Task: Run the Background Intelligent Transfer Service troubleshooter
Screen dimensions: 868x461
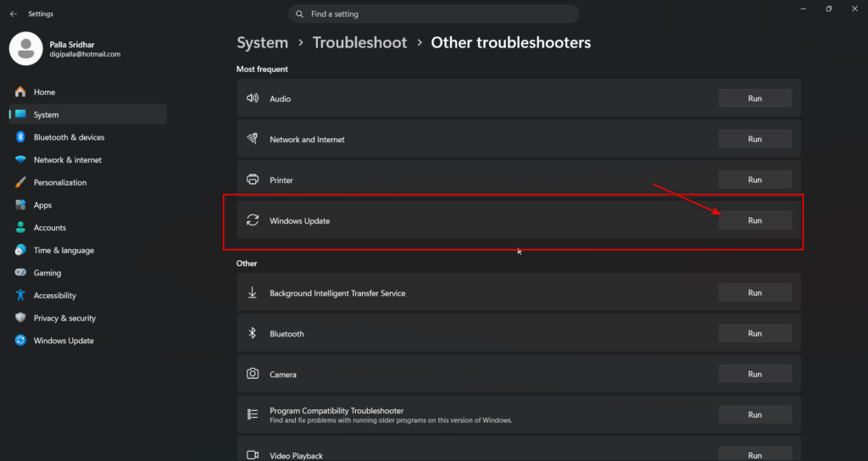Action: click(x=755, y=292)
